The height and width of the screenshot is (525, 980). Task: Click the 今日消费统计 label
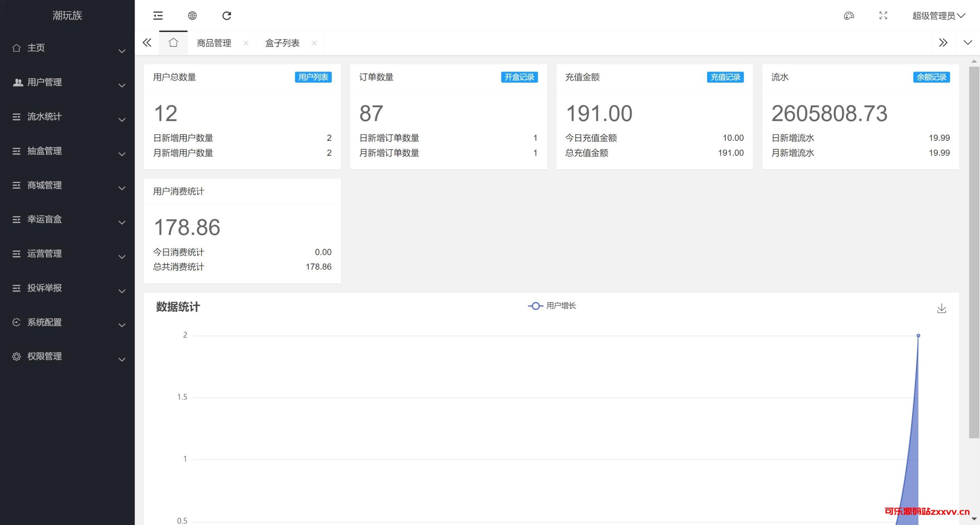click(179, 252)
